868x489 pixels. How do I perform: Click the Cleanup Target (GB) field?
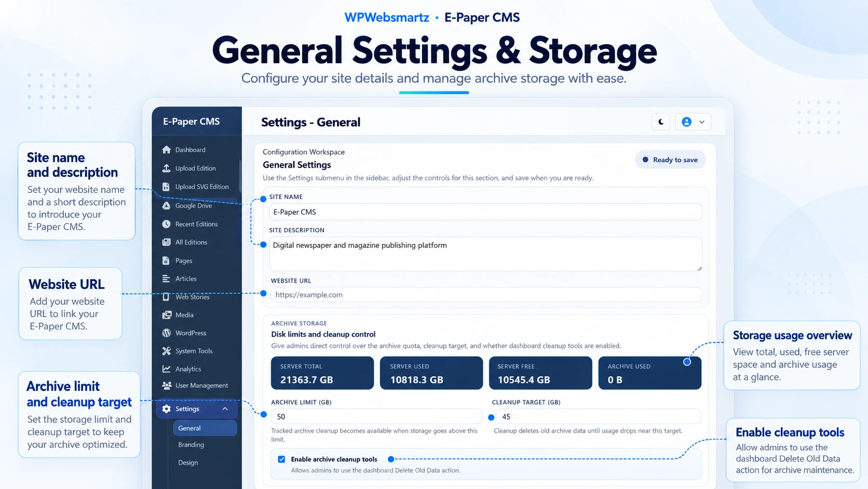click(599, 417)
